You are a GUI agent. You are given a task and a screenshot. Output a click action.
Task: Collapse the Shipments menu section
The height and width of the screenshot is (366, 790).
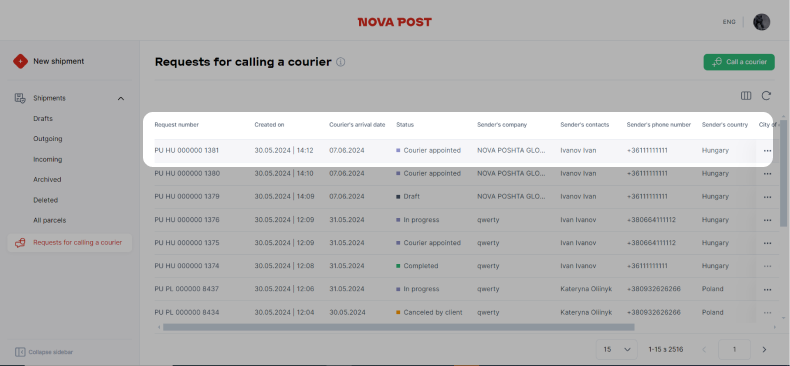click(x=121, y=98)
